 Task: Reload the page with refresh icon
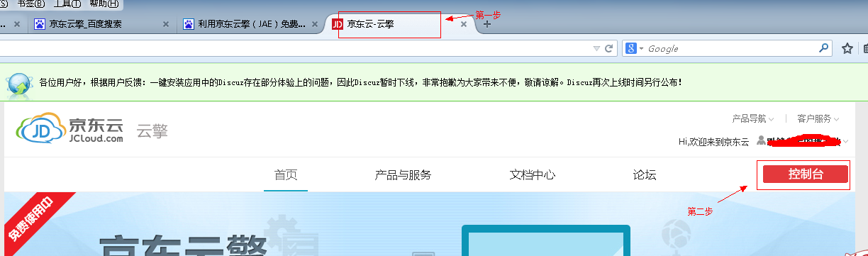tap(608, 49)
